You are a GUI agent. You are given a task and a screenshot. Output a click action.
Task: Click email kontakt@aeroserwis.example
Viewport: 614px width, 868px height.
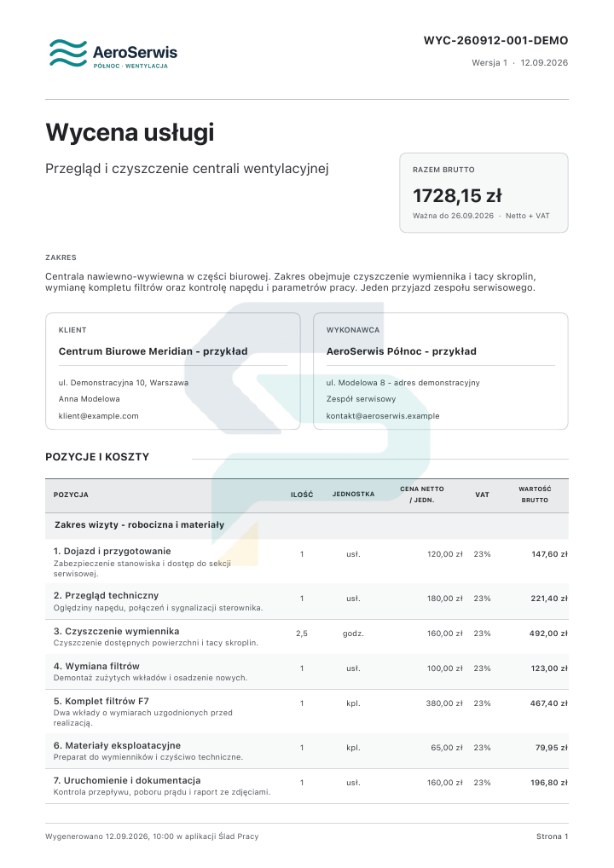383,416
